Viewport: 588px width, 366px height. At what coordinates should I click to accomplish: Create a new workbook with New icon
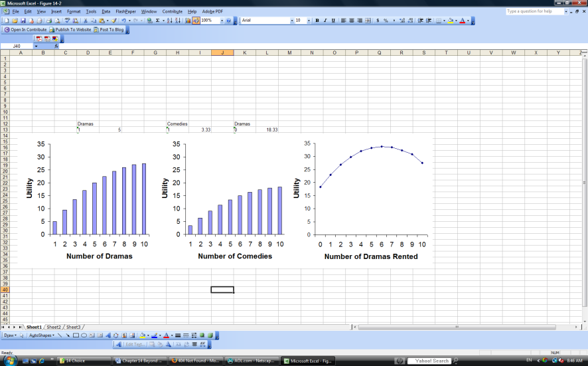pos(7,21)
